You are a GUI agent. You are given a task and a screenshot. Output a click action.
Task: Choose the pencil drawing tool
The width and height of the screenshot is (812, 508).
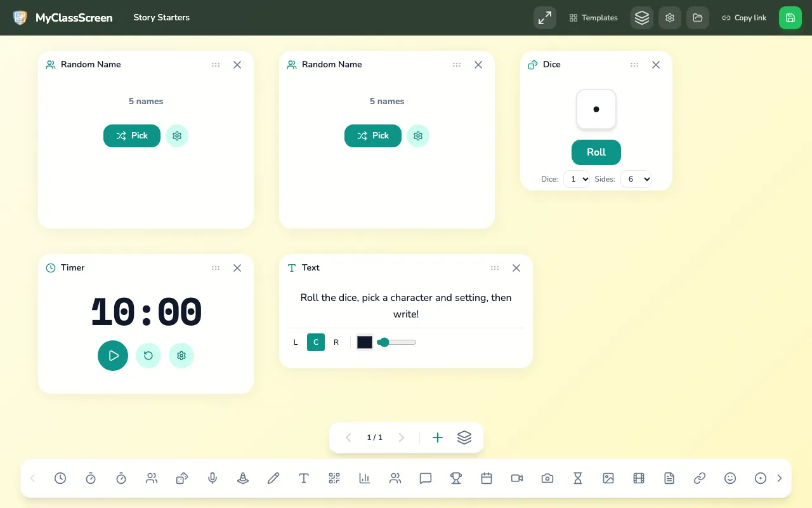(x=273, y=478)
